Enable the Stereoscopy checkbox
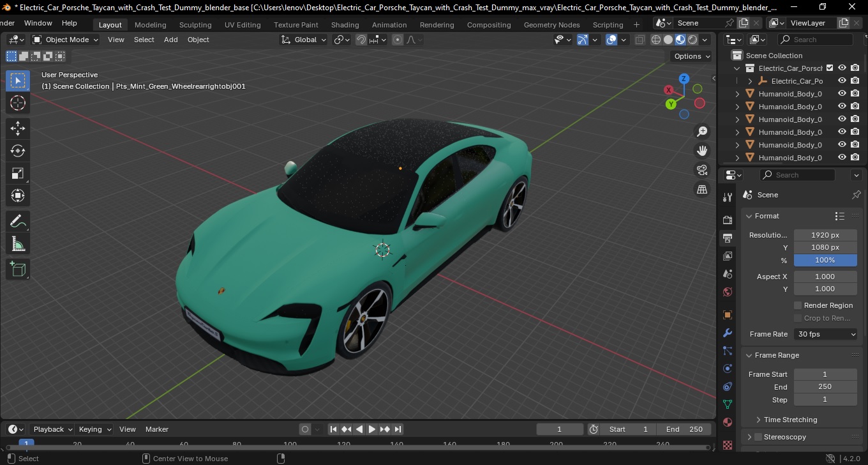Screen dimensions: 868x465 click(x=758, y=437)
